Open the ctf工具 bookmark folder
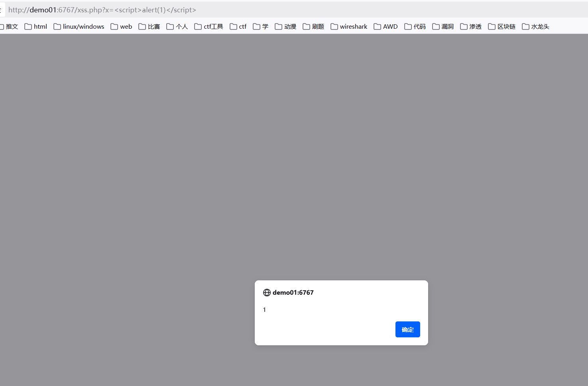 (x=209, y=27)
